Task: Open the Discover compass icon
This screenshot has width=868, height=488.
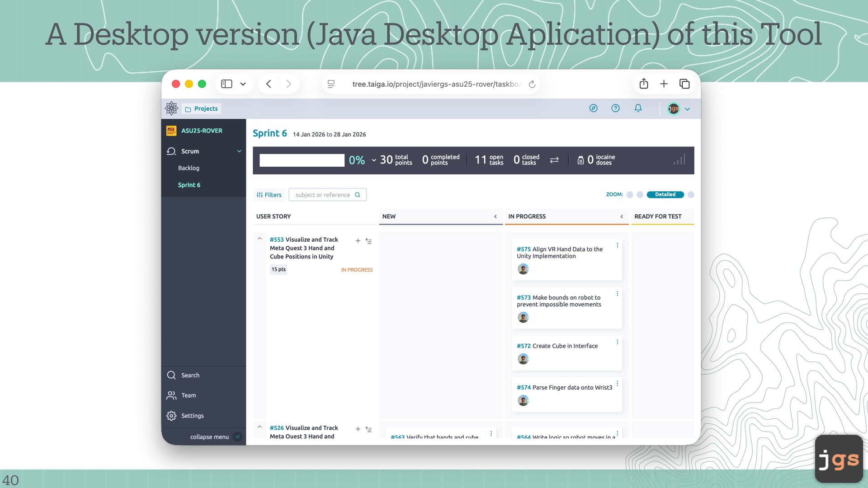Action: pyautogui.click(x=593, y=108)
